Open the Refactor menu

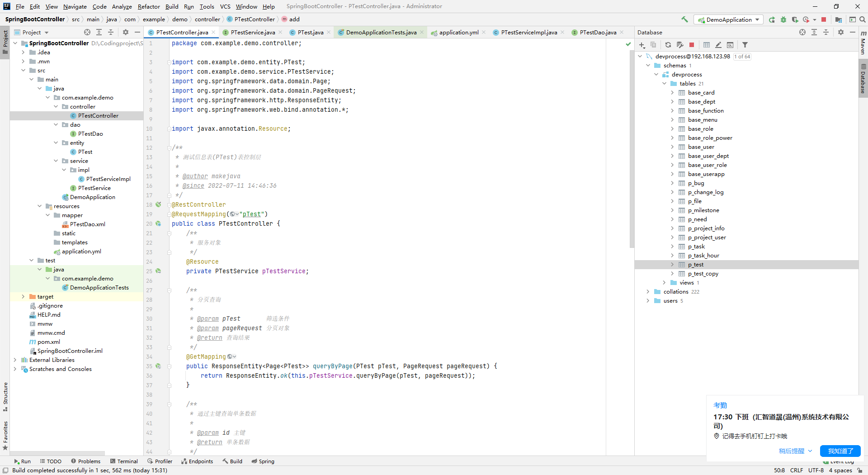(149, 6)
